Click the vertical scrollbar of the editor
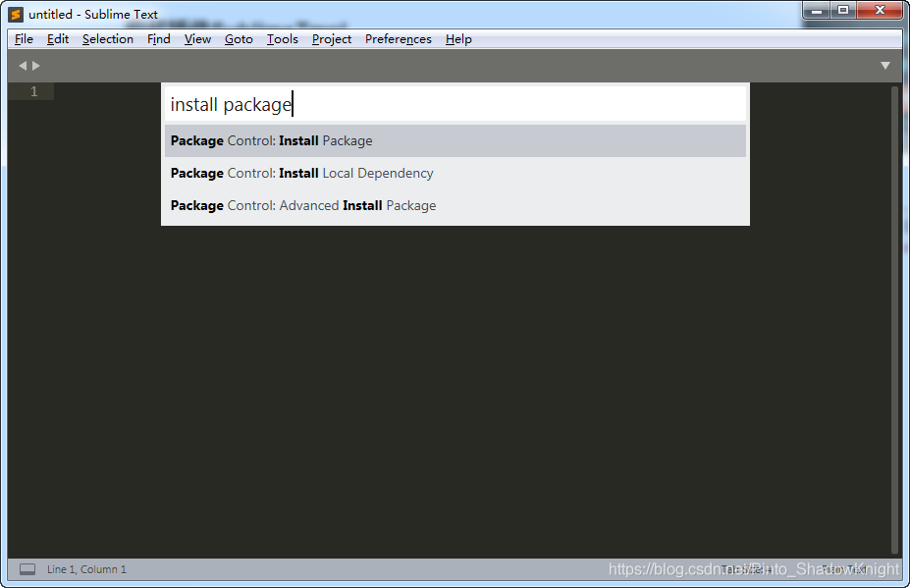This screenshot has height=588, width=910. click(894, 320)
